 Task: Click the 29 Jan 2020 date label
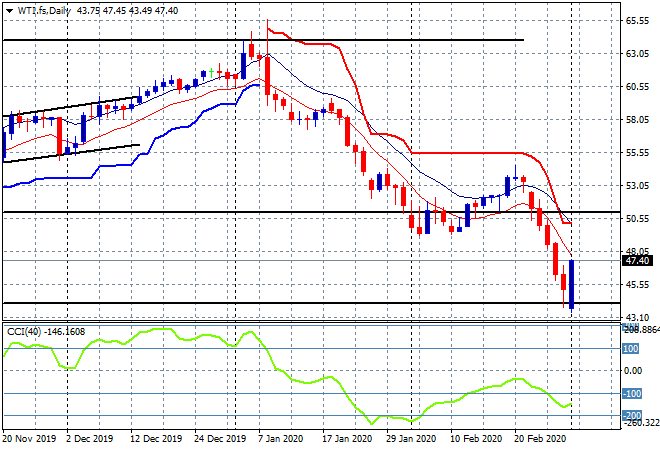pyautogui.click(x=411, y=439)
